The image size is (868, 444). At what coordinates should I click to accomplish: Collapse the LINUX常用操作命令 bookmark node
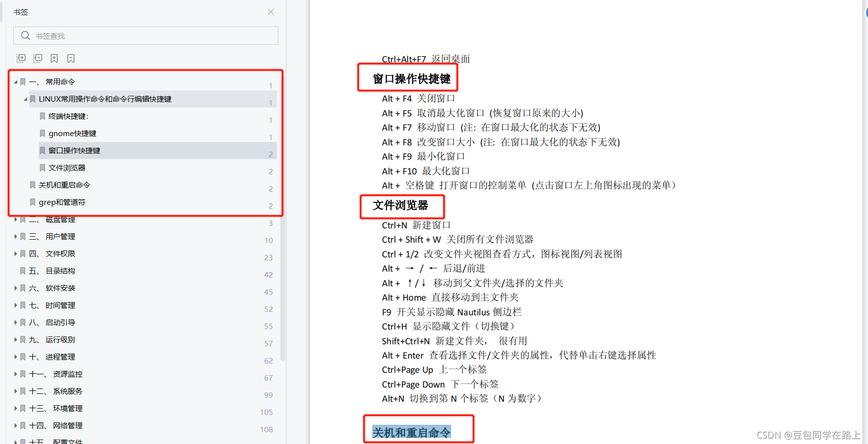[26, 99]
